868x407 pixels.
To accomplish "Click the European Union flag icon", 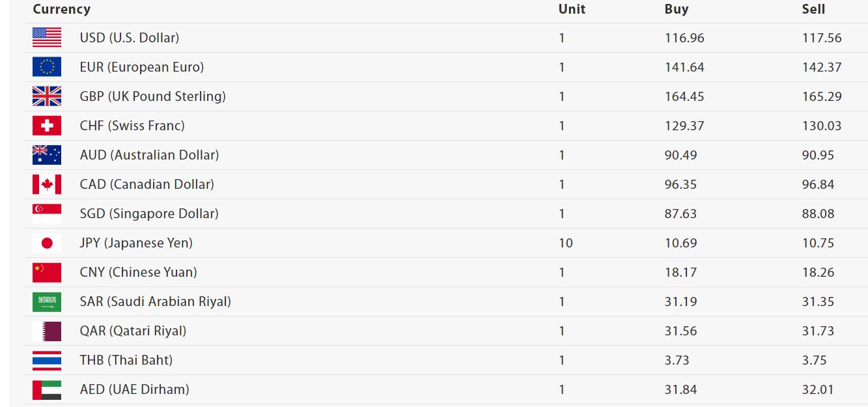I will [x=47, y=67].
